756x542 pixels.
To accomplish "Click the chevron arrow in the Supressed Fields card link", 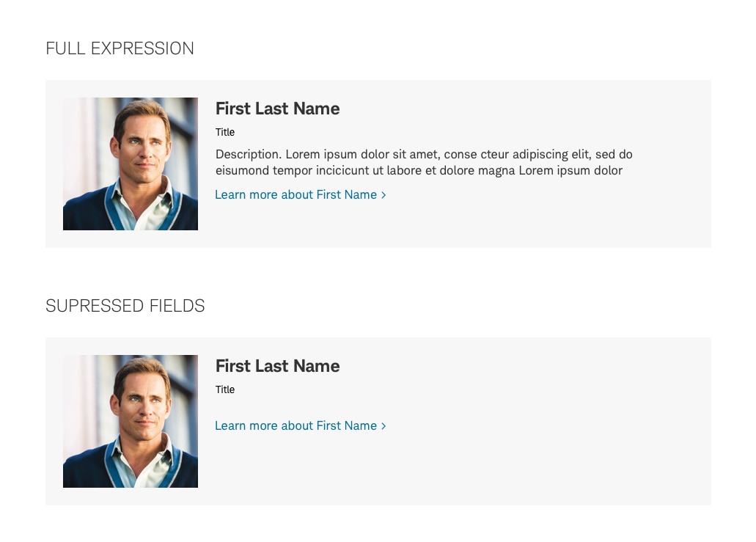I will pos(383,426).
